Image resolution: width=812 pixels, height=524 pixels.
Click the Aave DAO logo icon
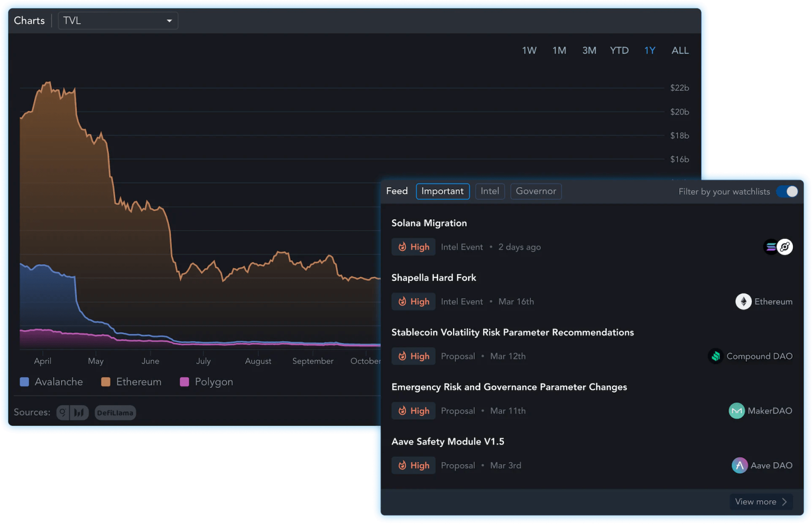click(739, 465)
